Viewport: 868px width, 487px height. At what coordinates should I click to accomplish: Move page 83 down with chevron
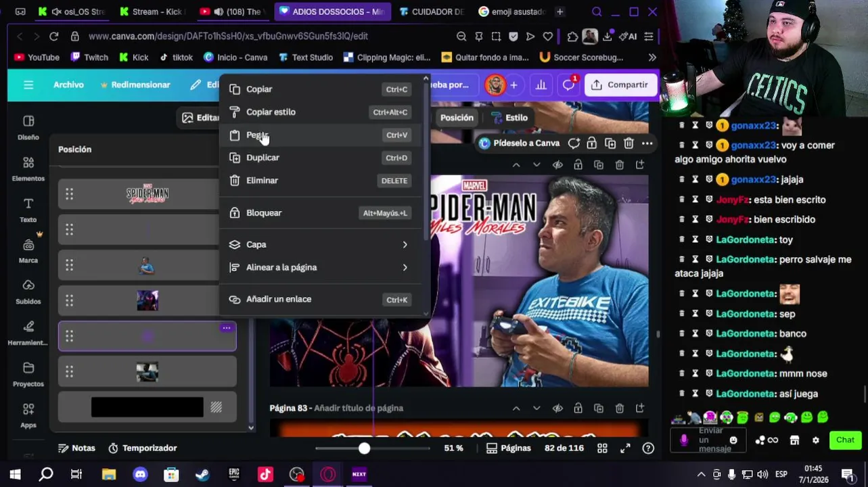(x=536, y=409)
